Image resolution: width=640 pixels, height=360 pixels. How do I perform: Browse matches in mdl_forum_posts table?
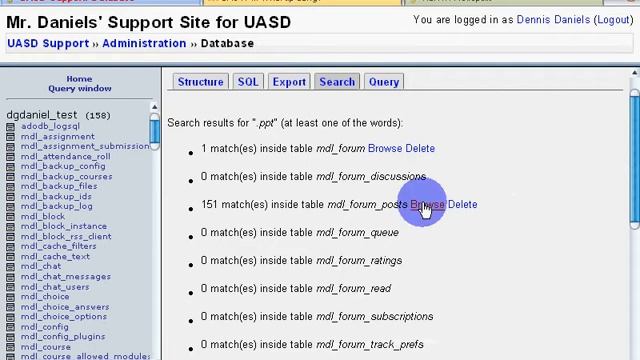pyautogui.click(x=427, y=204)
